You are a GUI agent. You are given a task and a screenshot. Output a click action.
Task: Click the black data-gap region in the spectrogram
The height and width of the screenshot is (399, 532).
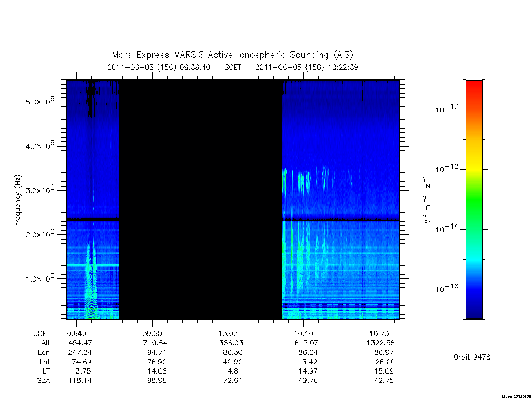click(201, 199)
